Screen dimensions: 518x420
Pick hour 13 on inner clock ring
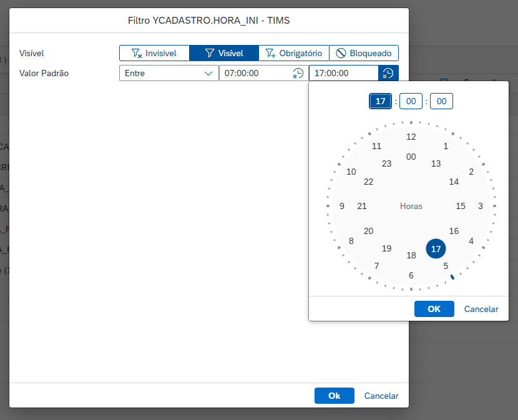click(436, 164)
